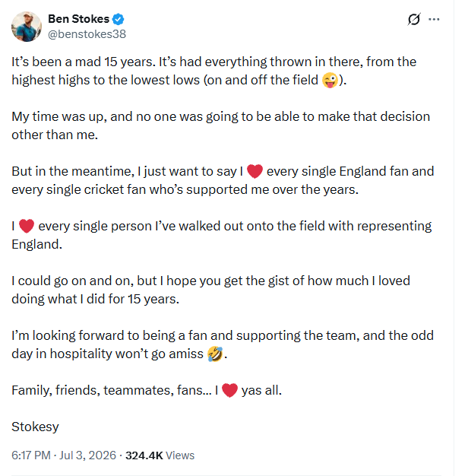Click the red heart before 'every single person'
Image resolution: width=468 pixels, height=476 pixels.
click(x=27, y=226)
